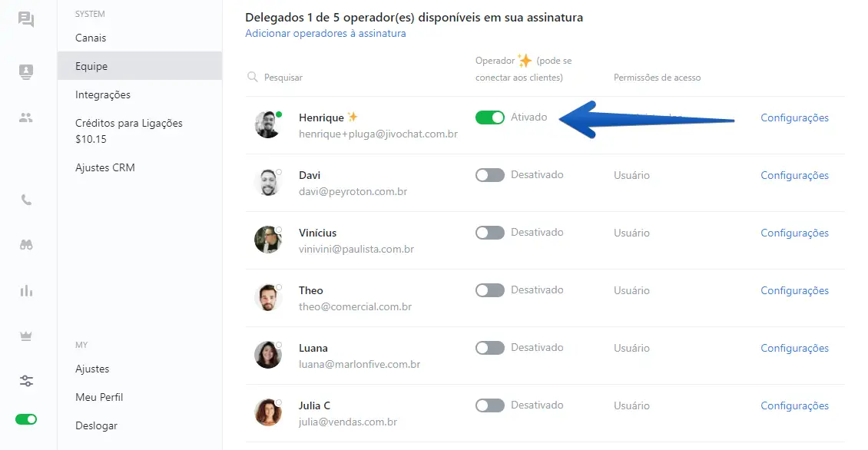Enable operator toggle for Davi
Viewport: 868px width, 450px height.
click(489, 175)
